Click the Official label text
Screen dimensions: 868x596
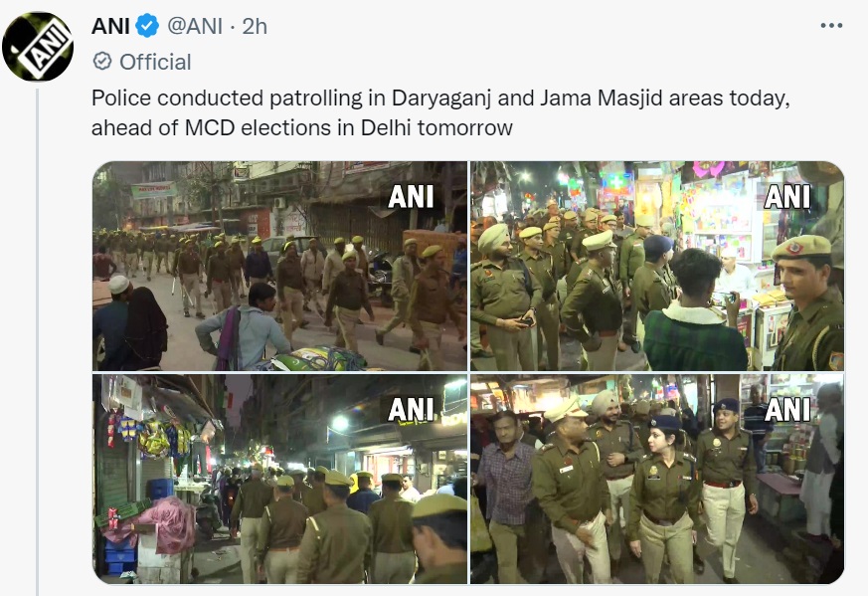click(155, 62)
